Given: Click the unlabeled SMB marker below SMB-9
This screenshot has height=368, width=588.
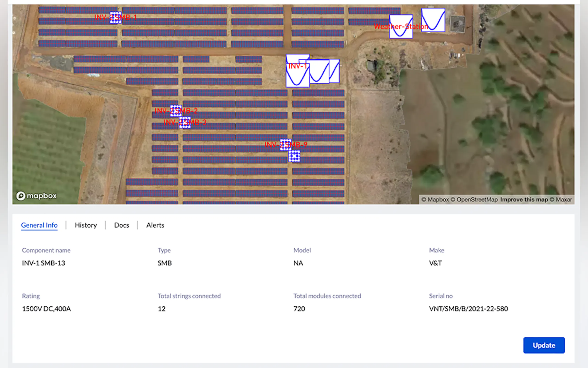Looking at the screenshot, I should pos(294,156).
